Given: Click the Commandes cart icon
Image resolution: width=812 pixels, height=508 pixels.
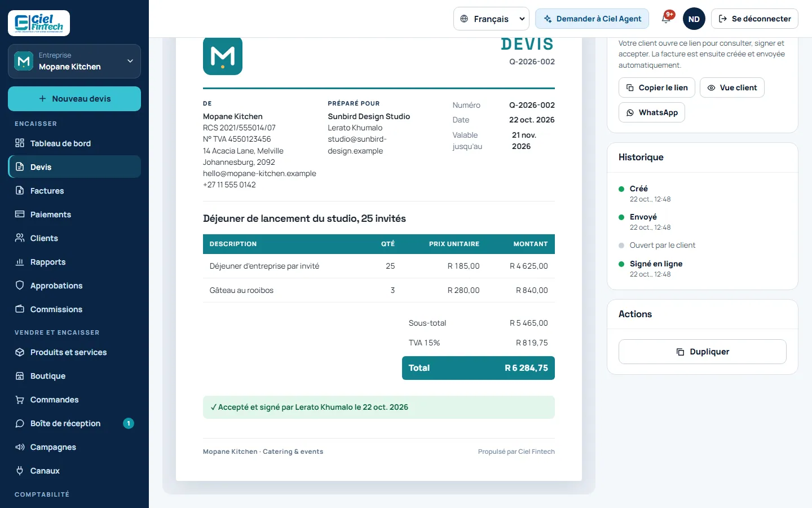Looking at the screenshot, I should pyautogui.click(x=20, y=399).
